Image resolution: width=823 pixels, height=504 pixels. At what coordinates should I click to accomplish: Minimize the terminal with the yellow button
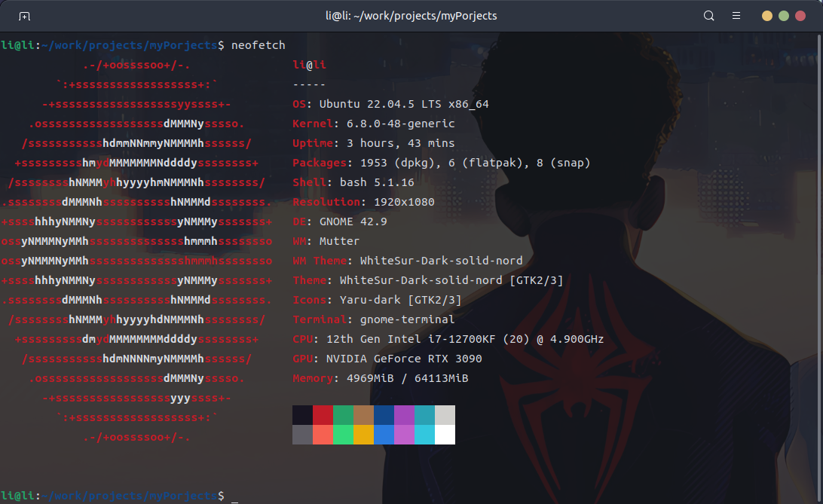click(766, 16)
